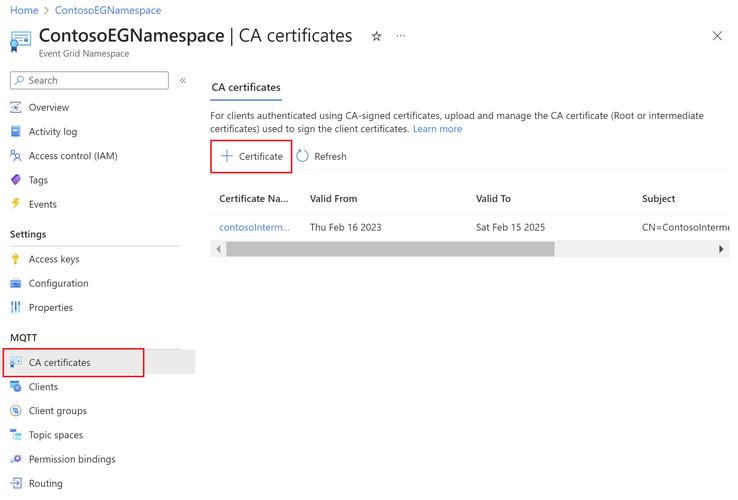Click the horizontal scrollbar thumb
738x500 pixels.
[x=390, y=249]
